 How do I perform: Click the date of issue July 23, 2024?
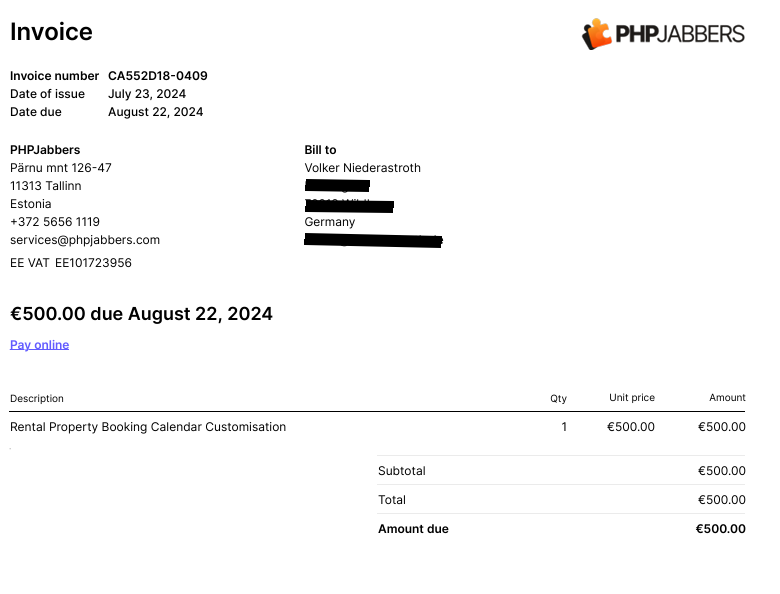tap(147, 94)
